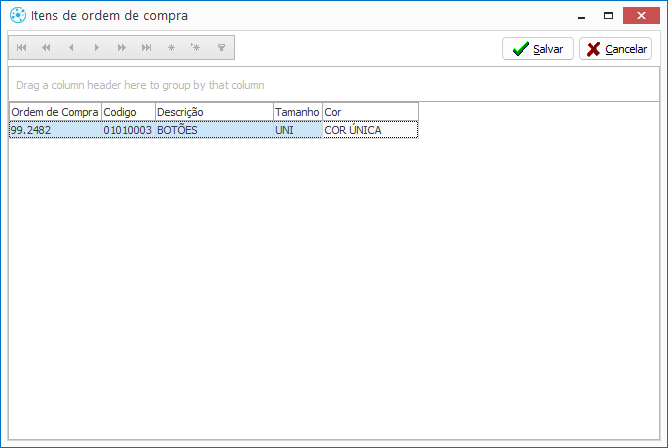Image resolution: width=668 pixels, height=448 pixels.
Task: Open the filter funnel button
Action: (221, 48)
